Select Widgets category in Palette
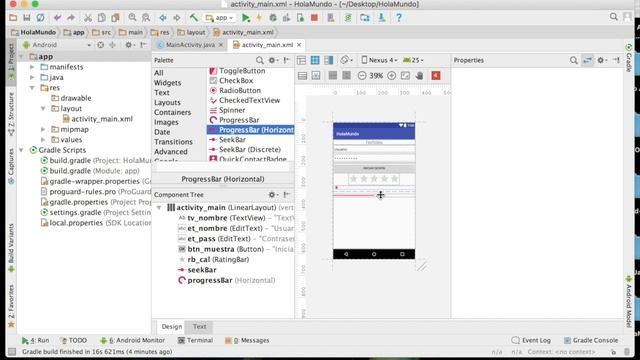 click(167, 83)
